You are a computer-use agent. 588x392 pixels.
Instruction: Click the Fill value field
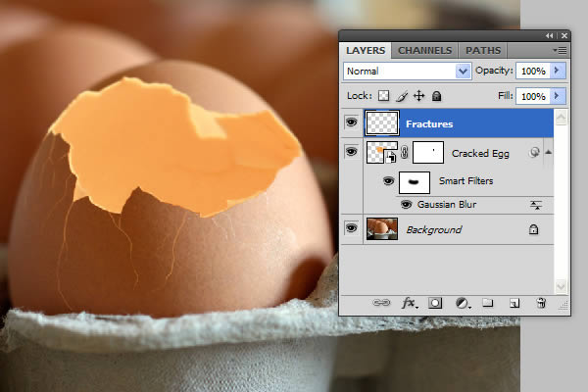tap(533, 96)
